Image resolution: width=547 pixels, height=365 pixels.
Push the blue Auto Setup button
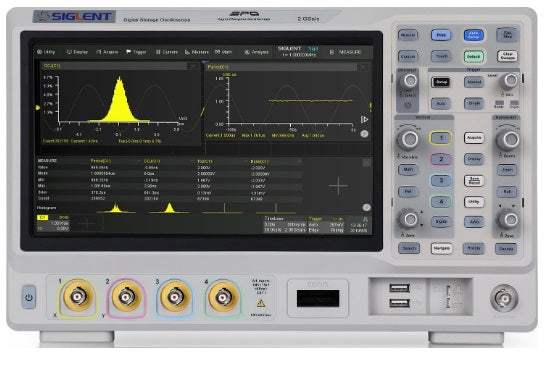point(473,35)
